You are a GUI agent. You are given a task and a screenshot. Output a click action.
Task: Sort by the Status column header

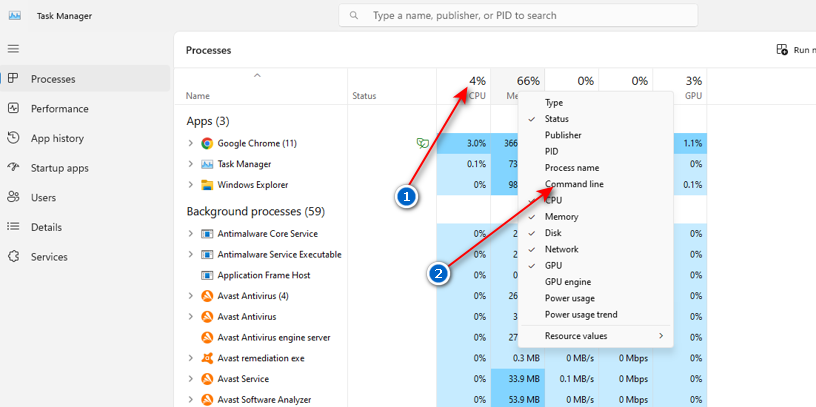point(364,96)
